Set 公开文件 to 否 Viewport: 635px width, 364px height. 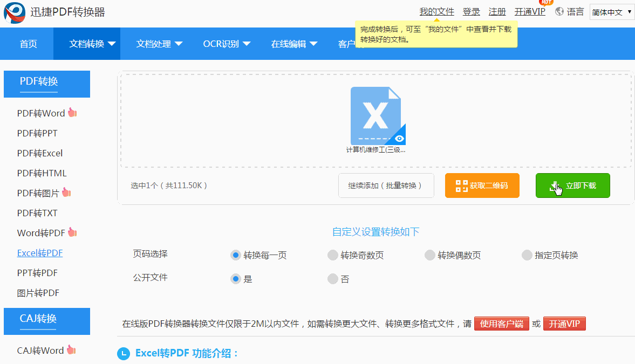coord(332,279)
